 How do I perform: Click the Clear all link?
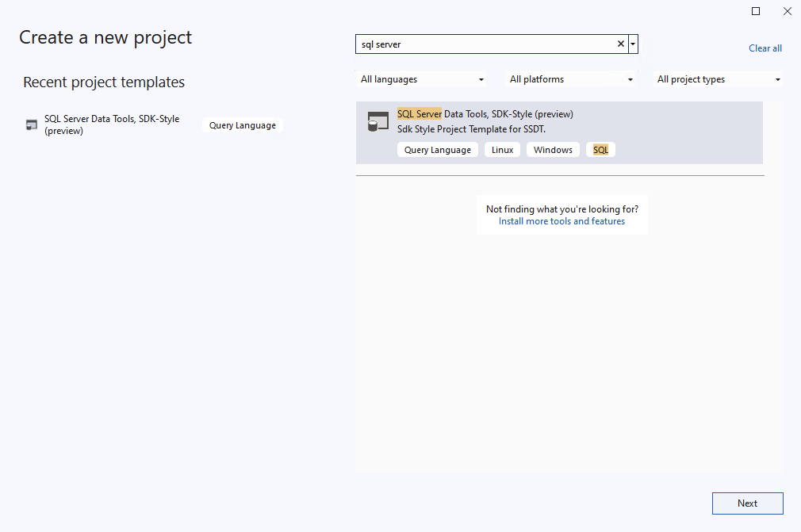[765, 48]
